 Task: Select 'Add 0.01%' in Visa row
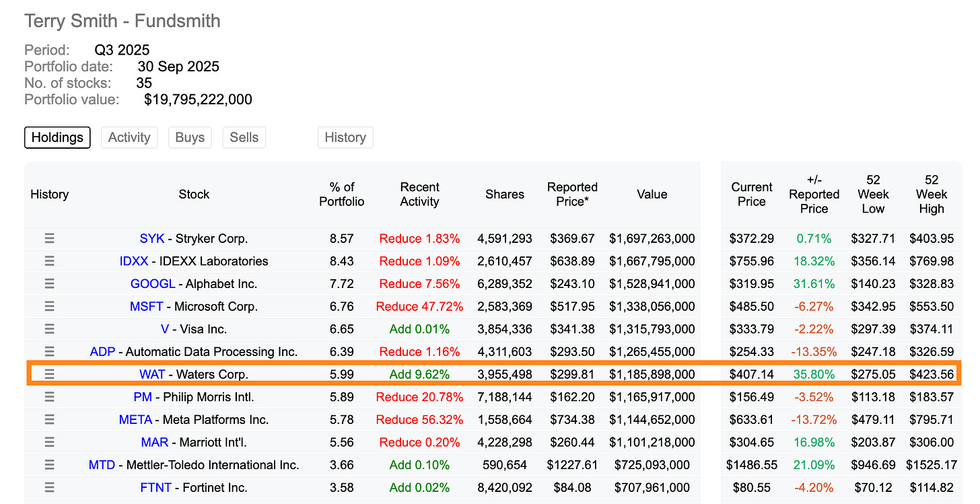click(x=419, y=329)
